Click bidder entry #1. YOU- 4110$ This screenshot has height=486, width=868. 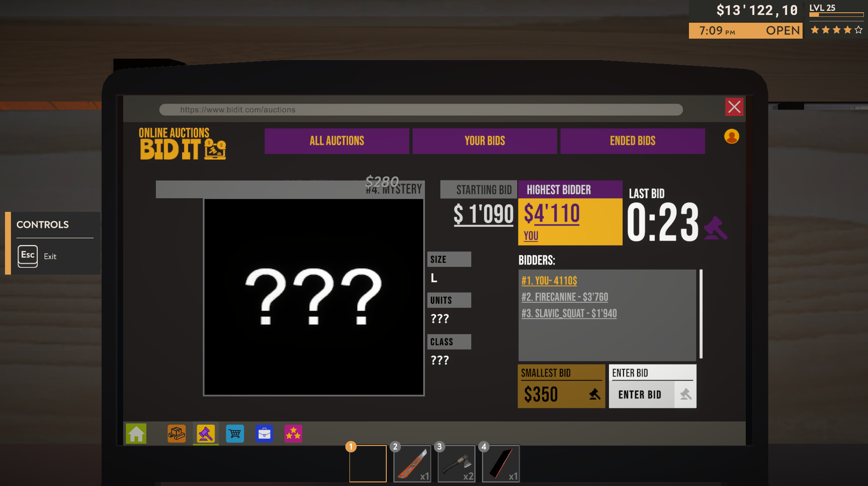(549, 281)
